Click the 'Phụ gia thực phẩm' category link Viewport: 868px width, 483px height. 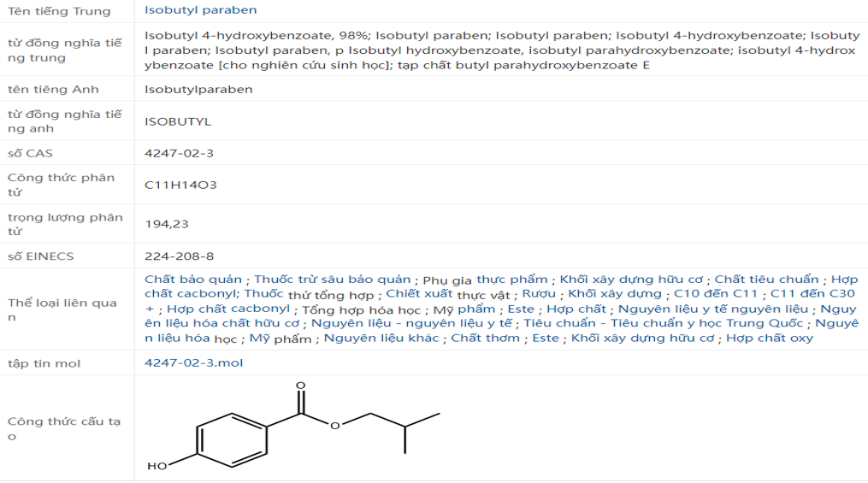tap(485, 280)
